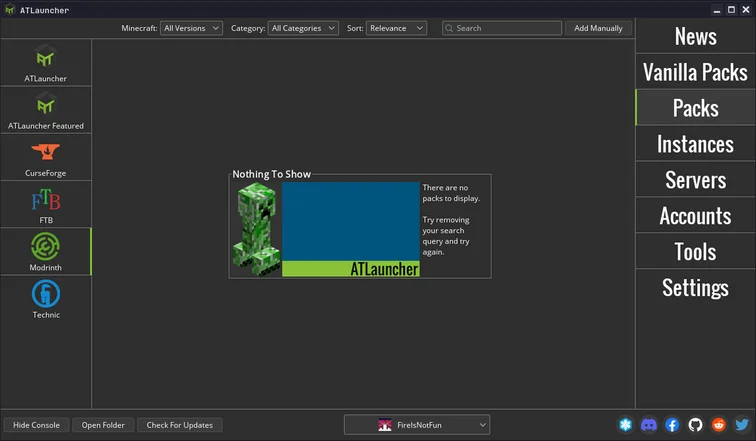The image size is (756, 441).
Task: Switch to the Instances tab
Action: (x=695, y=144)
